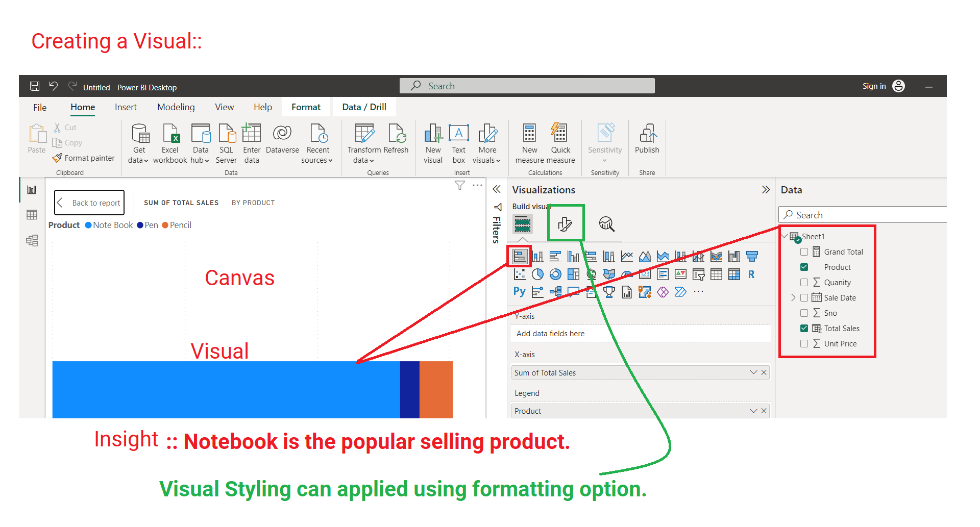This screenshot has width=980, height=527.
Task: Switch to the Insert ribbon tab
Action: (x=126, y=107)
